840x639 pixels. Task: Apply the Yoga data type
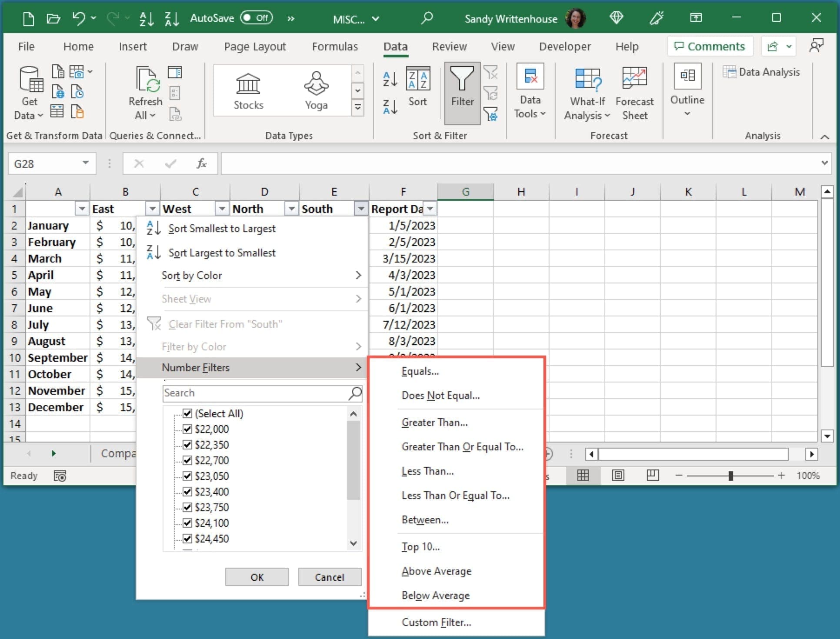point(316,90)
